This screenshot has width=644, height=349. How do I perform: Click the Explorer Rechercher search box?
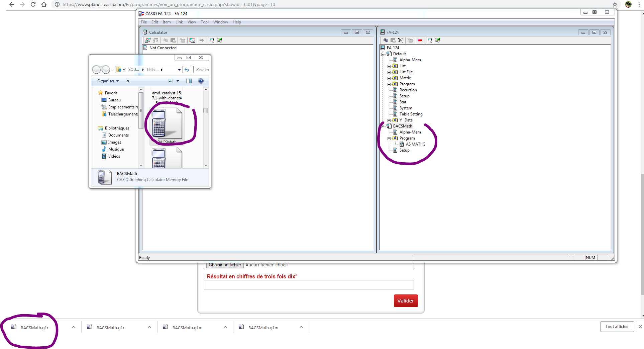[x=202, y=70]
